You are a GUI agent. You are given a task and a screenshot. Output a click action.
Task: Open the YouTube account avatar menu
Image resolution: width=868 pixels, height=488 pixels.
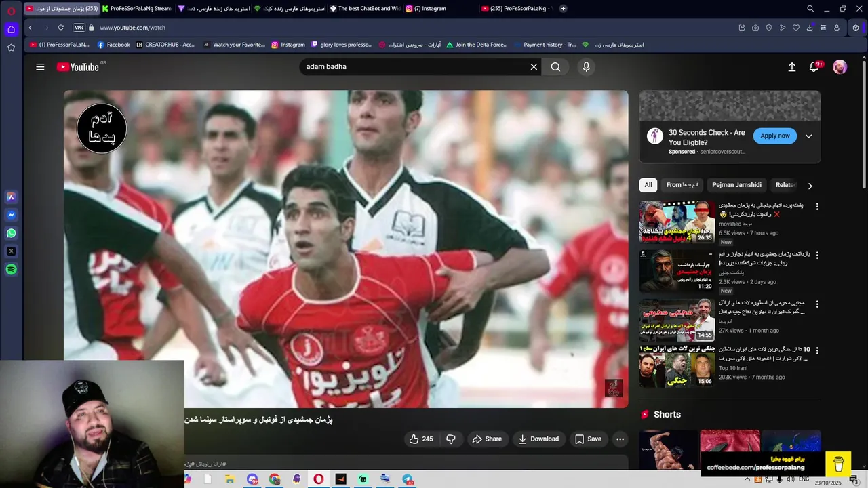840,67
